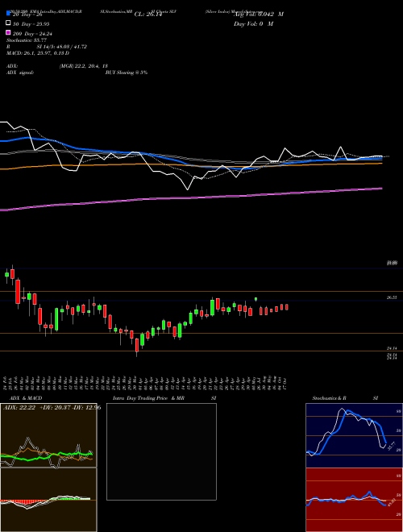
Task: Open the empty intraday trading price panel
Action: click(x=161, y=451)
